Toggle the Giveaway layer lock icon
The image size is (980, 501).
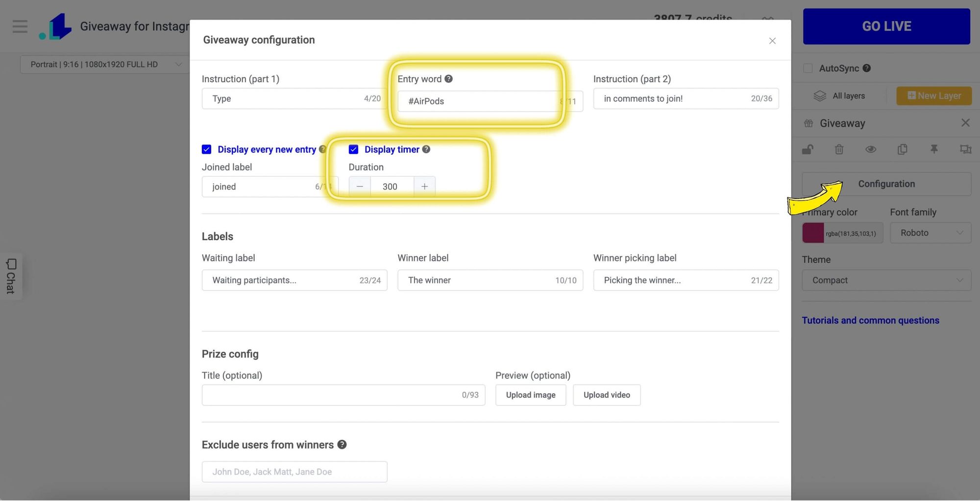point(808,149)
